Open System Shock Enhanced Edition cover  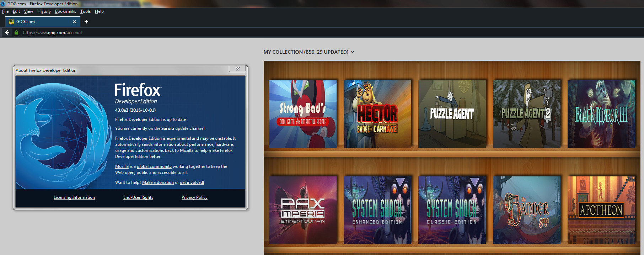pos(377,210)
